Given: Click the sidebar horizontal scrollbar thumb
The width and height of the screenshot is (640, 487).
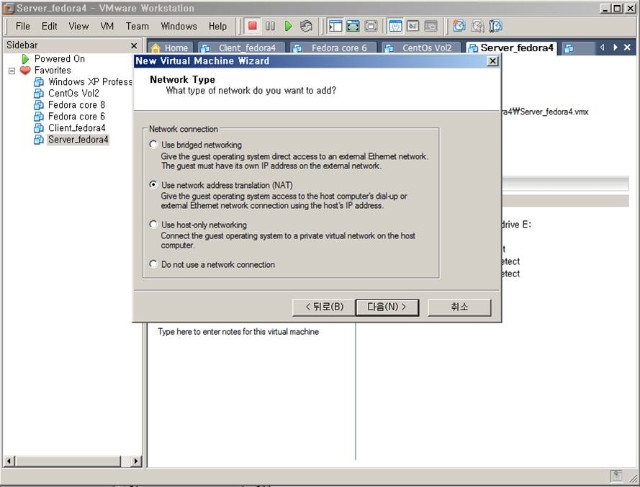Looking at the screenshot, I should tap(68, 461).
